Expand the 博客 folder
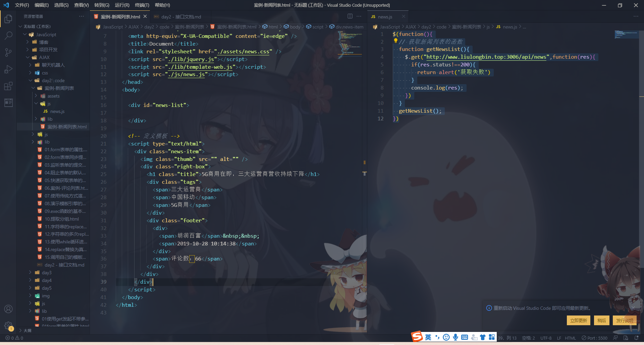This screenshot has width=644, height=345. click(53, 42)
